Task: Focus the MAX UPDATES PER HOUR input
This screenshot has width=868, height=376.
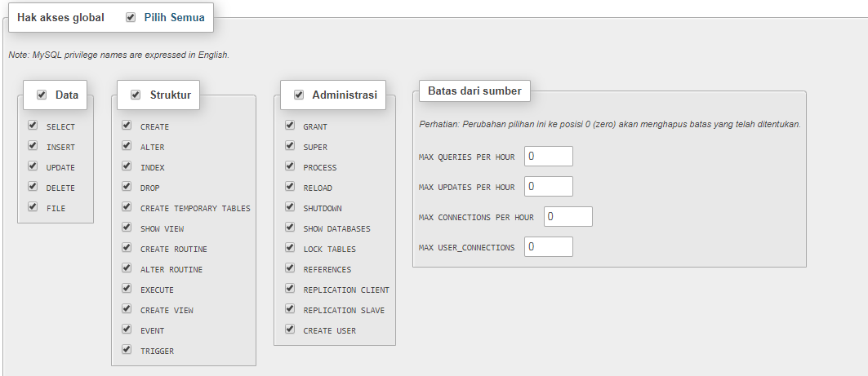Action: pyautogui.click(x=548, y=186)
